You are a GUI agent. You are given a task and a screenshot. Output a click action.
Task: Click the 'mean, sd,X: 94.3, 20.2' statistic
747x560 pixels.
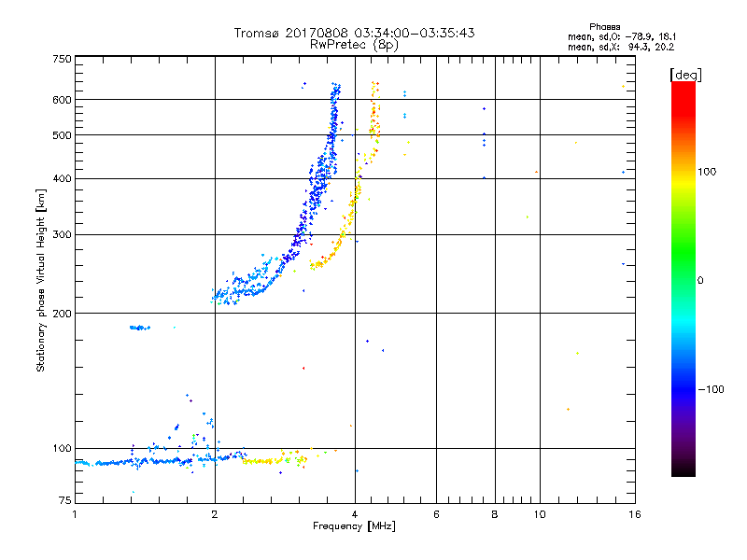tap(621, 47)
